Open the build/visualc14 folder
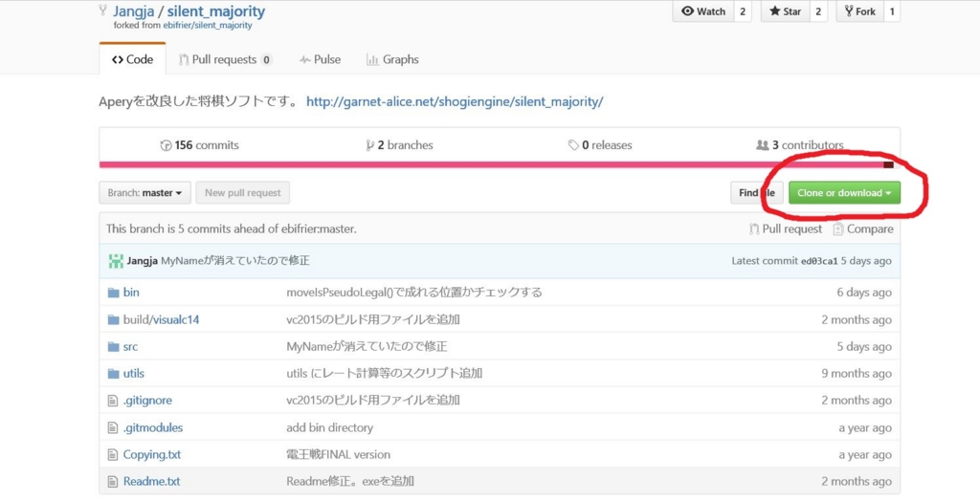 [161, 319]
